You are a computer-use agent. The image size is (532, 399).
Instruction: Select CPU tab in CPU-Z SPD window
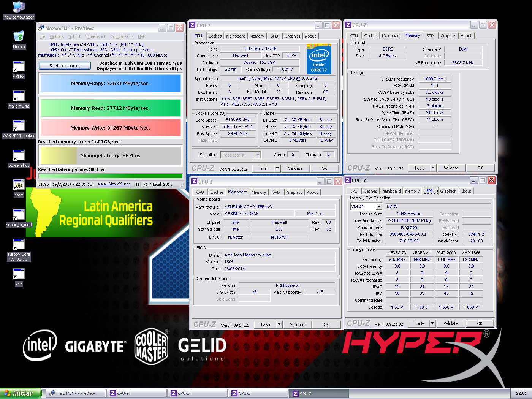click(354, 191)
